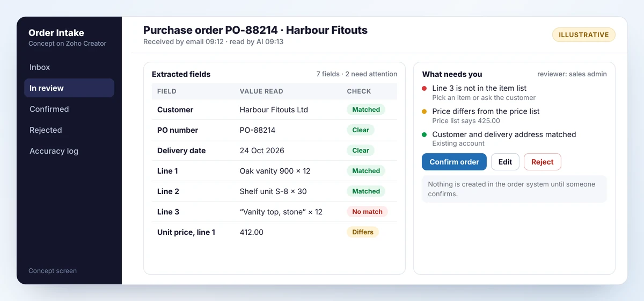Click the Customer field label
Screen dimensions: 644x301
tap(175, 110)
